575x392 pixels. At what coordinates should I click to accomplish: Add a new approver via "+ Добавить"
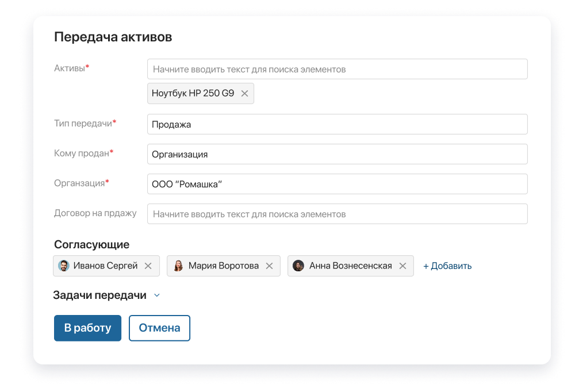[447, 266]
